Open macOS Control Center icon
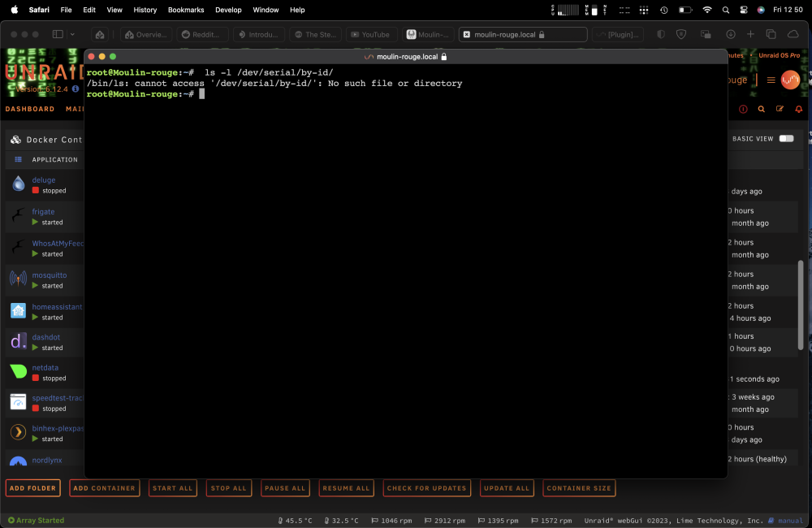 [744, 10]
